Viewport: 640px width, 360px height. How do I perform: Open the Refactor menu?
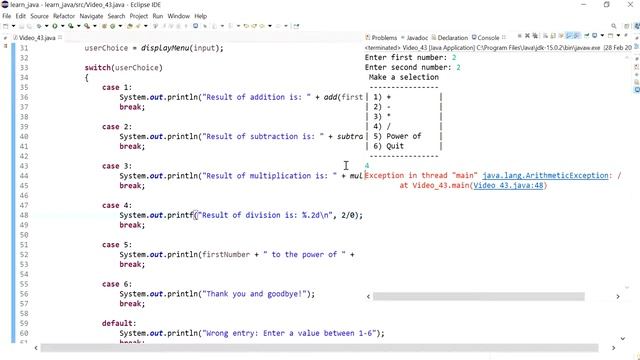(64, 16)
